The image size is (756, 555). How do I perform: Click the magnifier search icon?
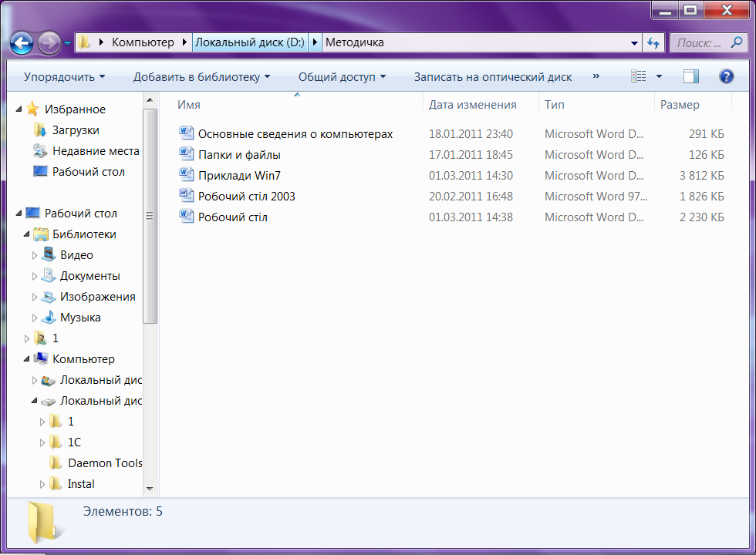click(736, 42)
